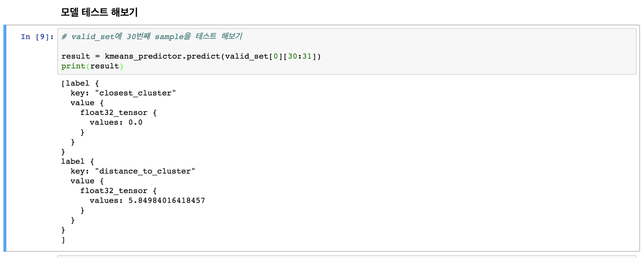Image resolution: width=644 pixels, height=258 pixels.
Task: Click the print keyword in the cell
Action: 73,66
